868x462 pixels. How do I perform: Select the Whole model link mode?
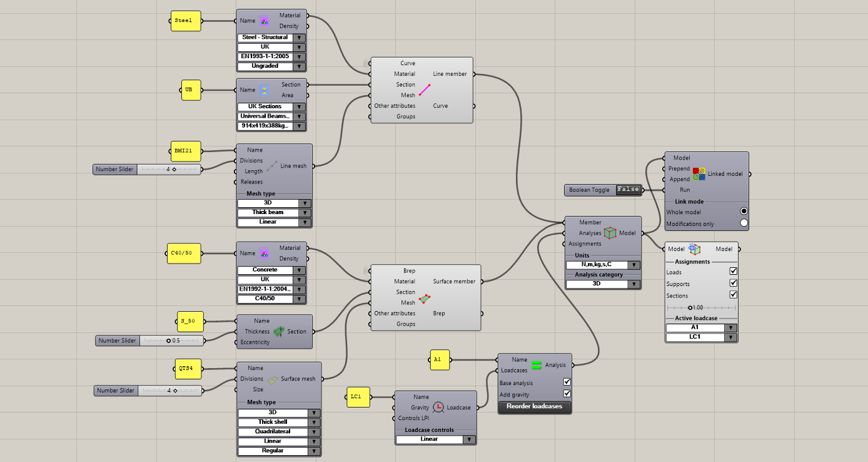744,212
